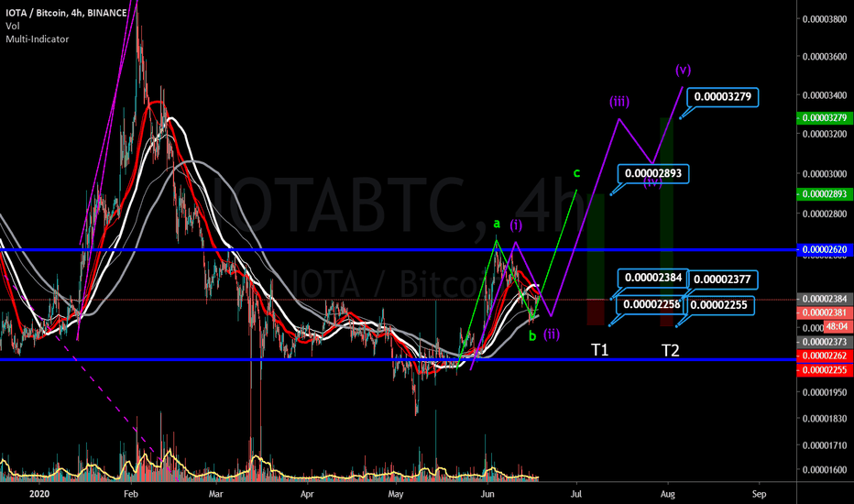Click the green wave label b

532,335
